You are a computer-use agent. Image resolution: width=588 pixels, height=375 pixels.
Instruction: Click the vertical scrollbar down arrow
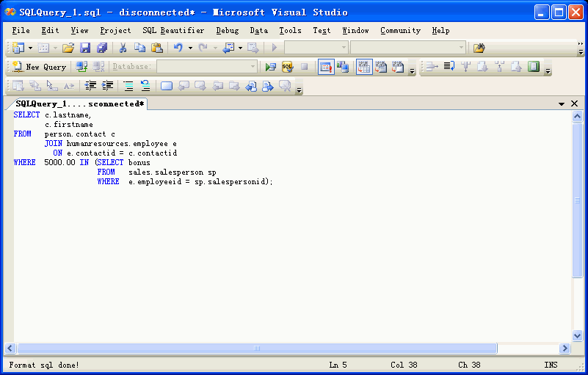pyautogui.click(x=577, y=335)
